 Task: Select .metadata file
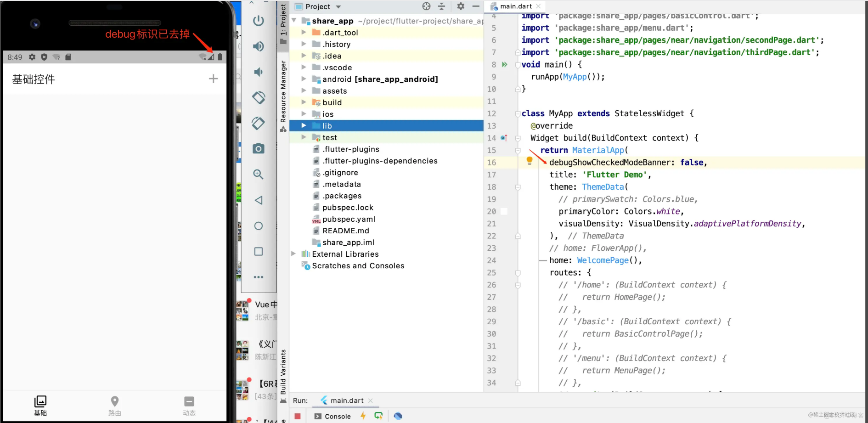(341, 184)
